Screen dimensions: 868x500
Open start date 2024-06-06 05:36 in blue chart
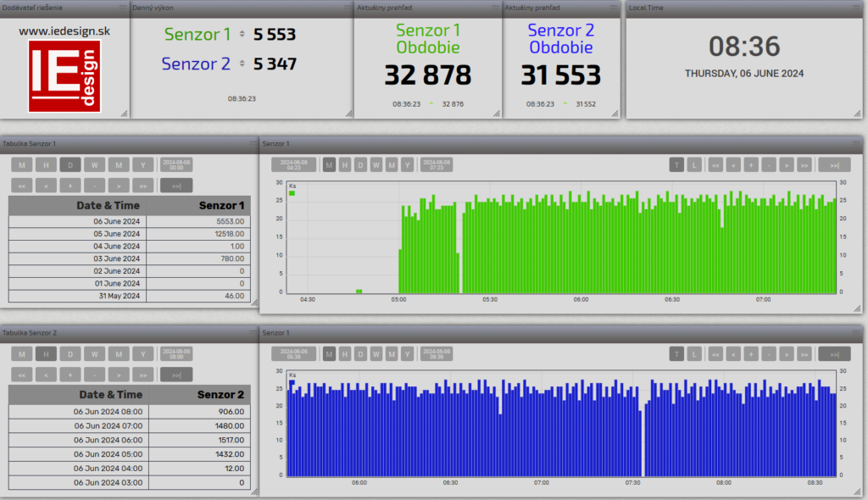coord(294,354)
